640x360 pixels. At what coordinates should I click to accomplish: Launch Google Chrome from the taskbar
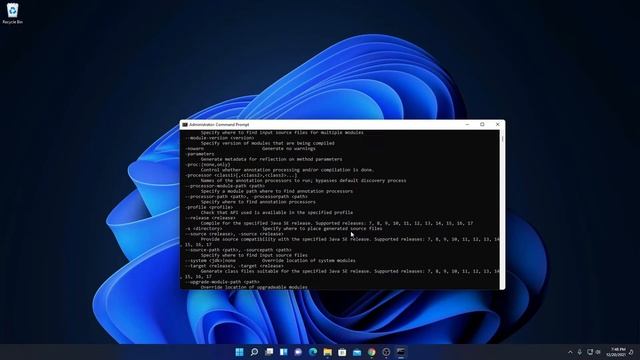372,352
